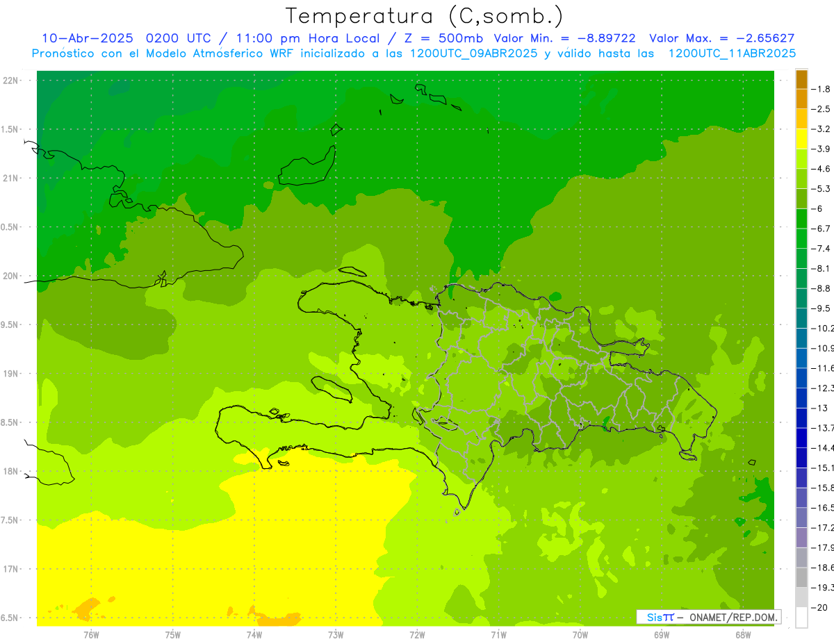Image resolution: width=834 pixels, height=644 pixels.
Task: Click the 74W longitude label
Action: 254,634
